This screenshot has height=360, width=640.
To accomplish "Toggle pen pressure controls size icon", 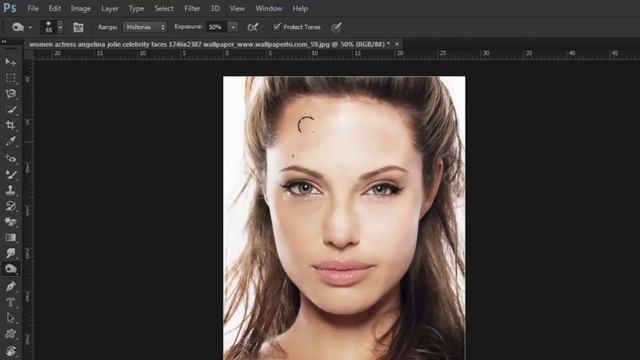I will click(x=336, y=27).
